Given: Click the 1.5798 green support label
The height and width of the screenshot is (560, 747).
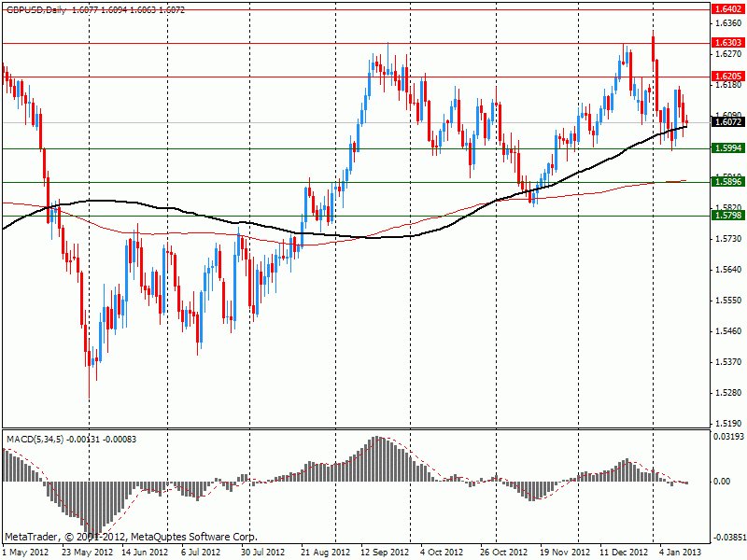Looking at the screenshot, I should click(x=727, y=216).
